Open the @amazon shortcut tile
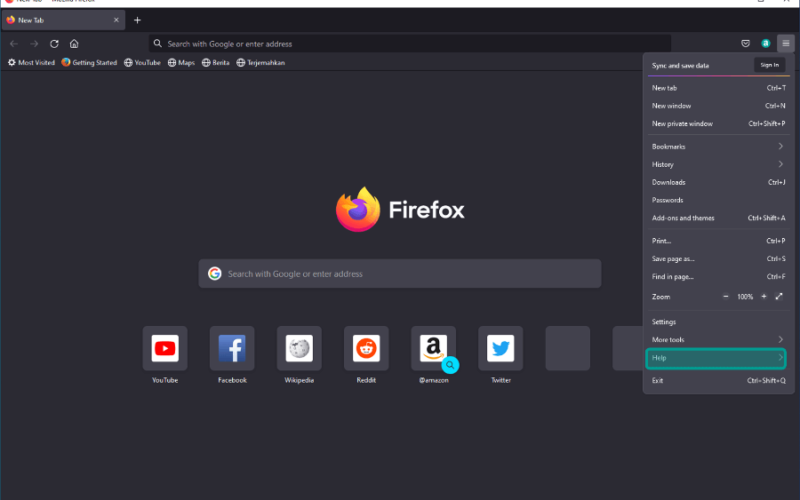Image resolution: width=800 pixels, height=500 pixels. coord(433,348)
